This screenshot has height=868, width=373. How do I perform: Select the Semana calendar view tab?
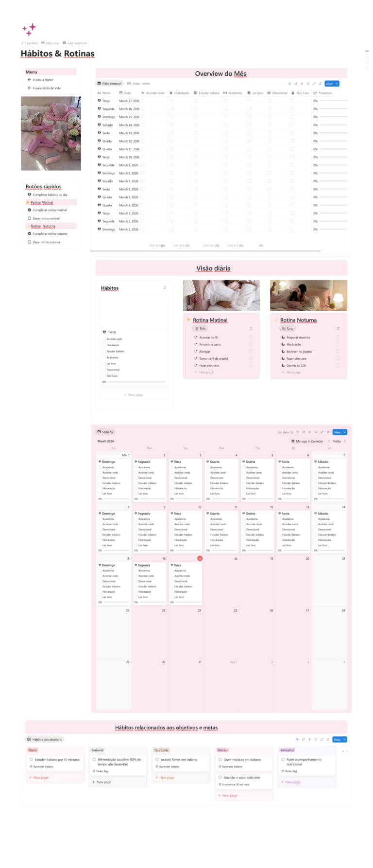pyautogui.click(x=105, y=432)
